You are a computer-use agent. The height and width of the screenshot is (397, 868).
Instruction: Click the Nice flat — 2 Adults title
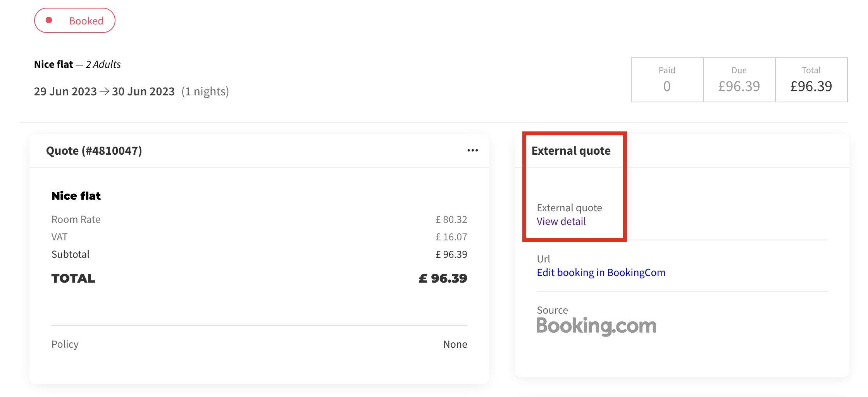[77, 64]
